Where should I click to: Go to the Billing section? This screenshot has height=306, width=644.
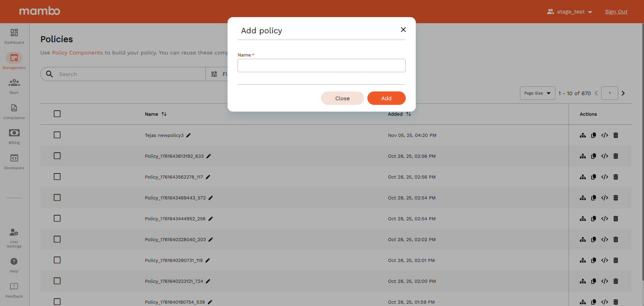pyautogui.click(x=14, y=136)
